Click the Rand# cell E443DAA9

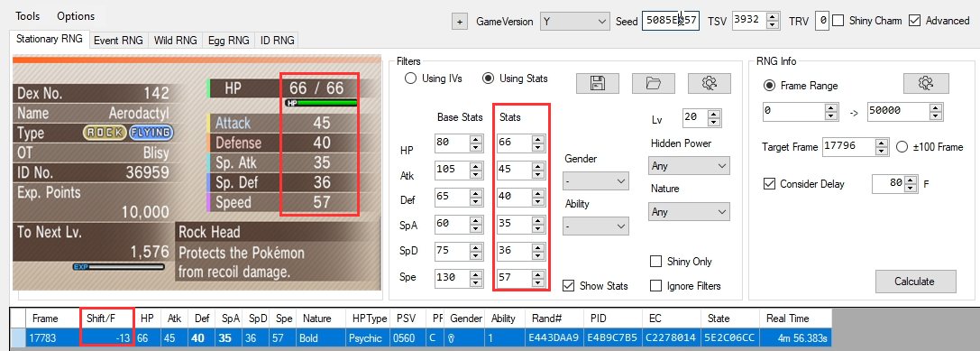point(554,338)
